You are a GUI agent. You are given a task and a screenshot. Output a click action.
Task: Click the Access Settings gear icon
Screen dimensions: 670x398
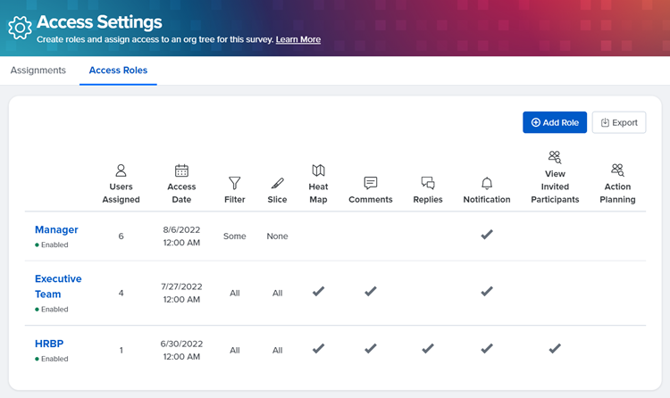(x=20, y=28)
